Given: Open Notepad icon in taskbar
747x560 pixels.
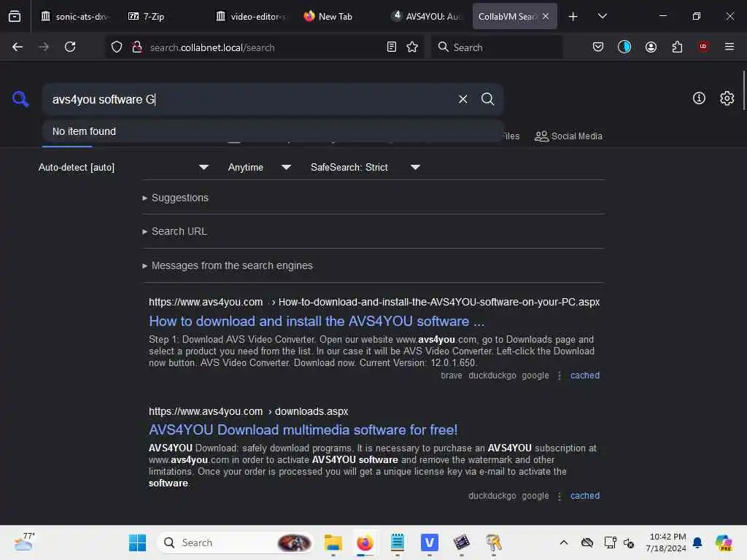Looking at the screenshot, I should click(x=398, y=542).
